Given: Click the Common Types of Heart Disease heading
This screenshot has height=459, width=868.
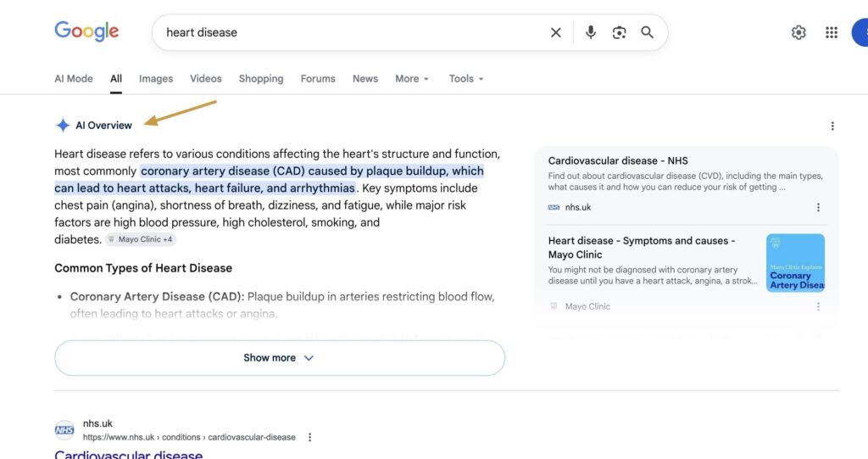Looking at the screenshot, I should click(143, 268).
